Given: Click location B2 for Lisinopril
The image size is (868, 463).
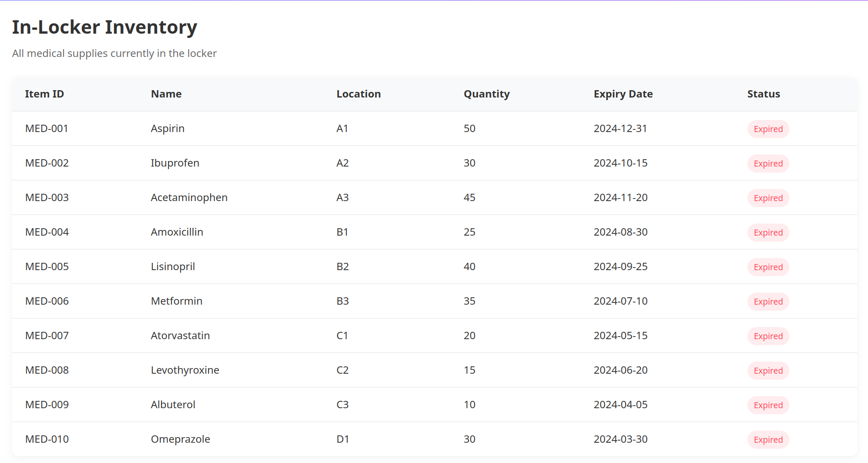Looking at the screenshot, I should pyautogui.click(x=342, y=267).
